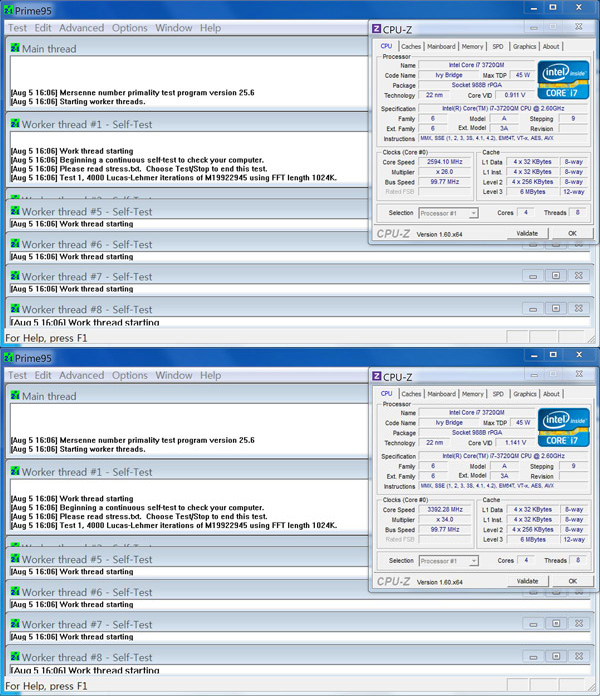Click Bus Speed 99.77 MHz under x 34.0
The height and width of the screenshot is (696, 600).
445,530
